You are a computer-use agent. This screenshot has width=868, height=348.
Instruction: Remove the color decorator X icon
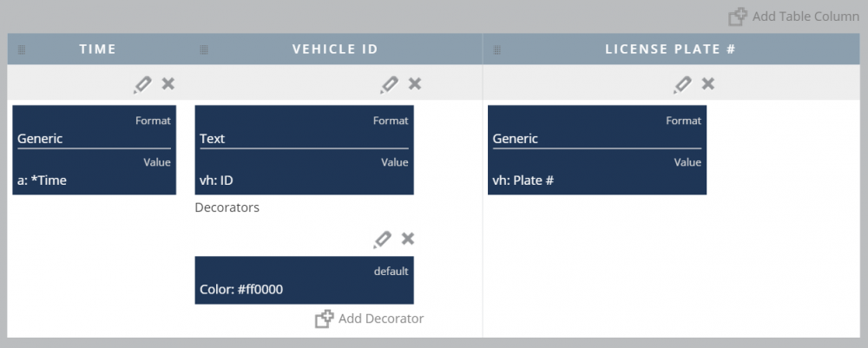point(408,239)
